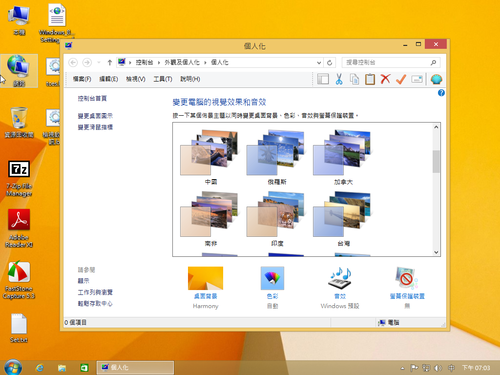Open the 工具(T) menu
Screen dimensions: 500x375
click(x=163, y=79)
